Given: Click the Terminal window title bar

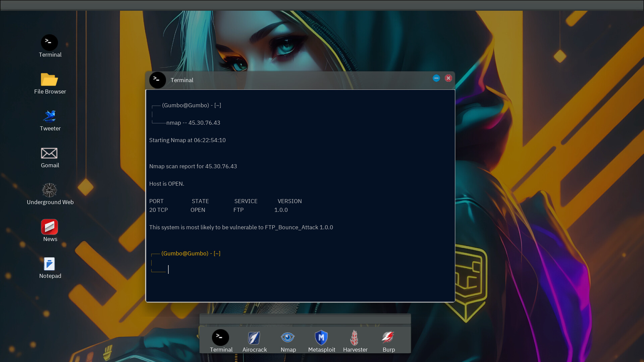Looking at the screenshot, I should 300,79.
